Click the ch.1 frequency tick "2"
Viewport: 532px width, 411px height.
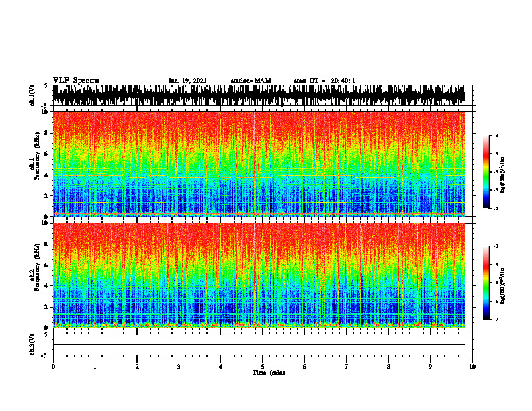click(x=47, y=195)
